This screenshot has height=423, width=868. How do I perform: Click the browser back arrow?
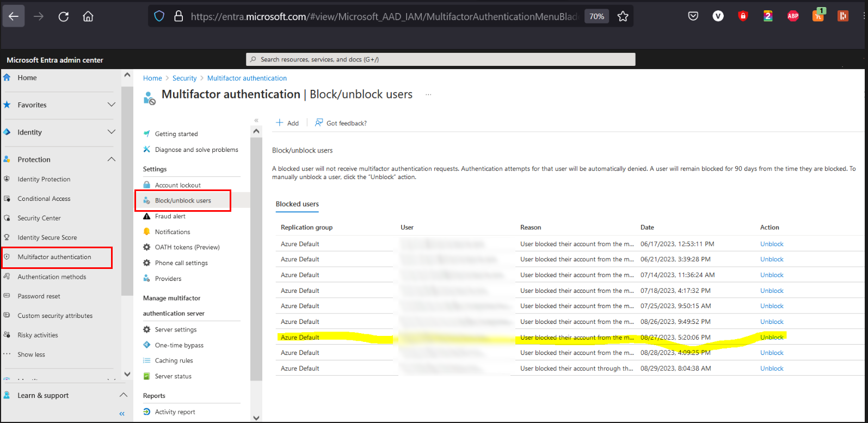(x=14, y=16)
